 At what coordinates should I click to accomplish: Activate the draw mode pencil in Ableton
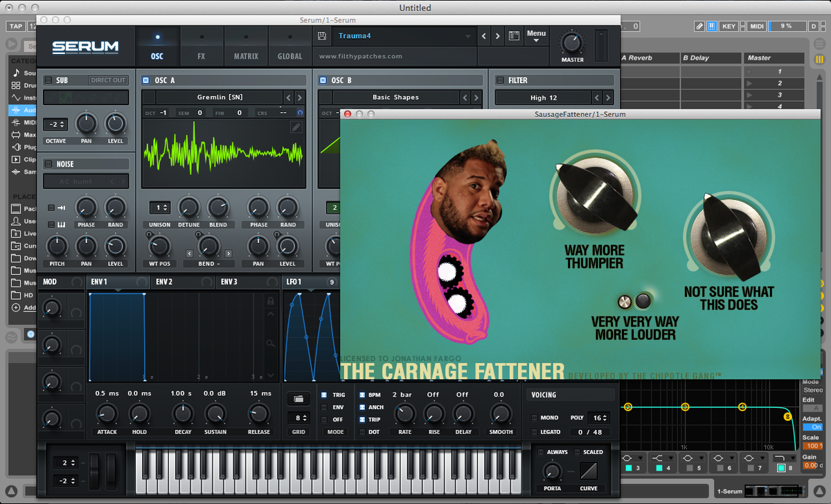[x=700, y=26]
